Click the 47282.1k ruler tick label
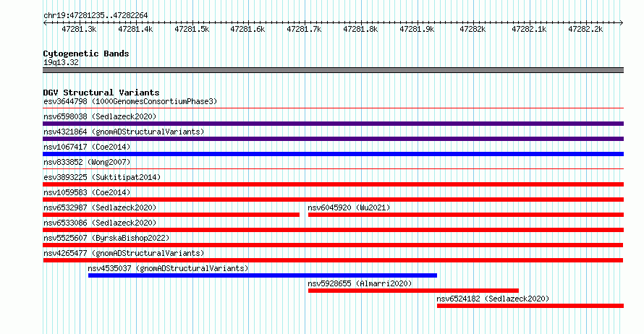The width and height of the screenshot is (644, 334). [x=529, y=29]
